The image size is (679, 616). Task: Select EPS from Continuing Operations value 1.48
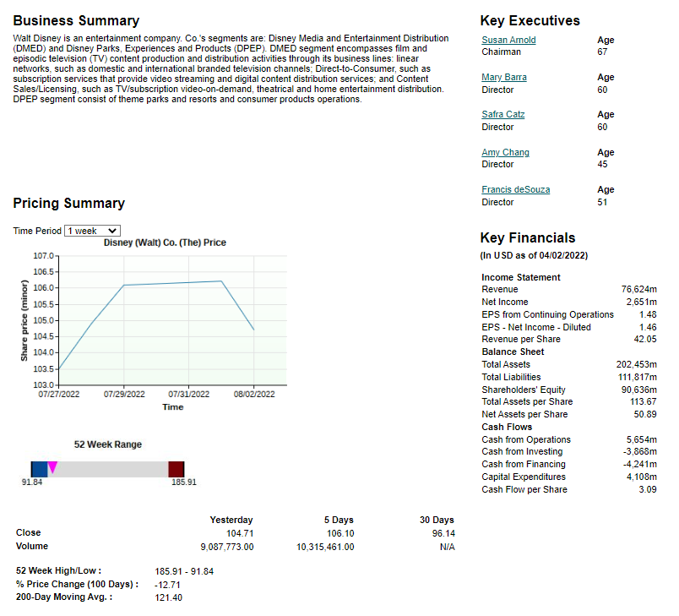[x=648, y=314]
